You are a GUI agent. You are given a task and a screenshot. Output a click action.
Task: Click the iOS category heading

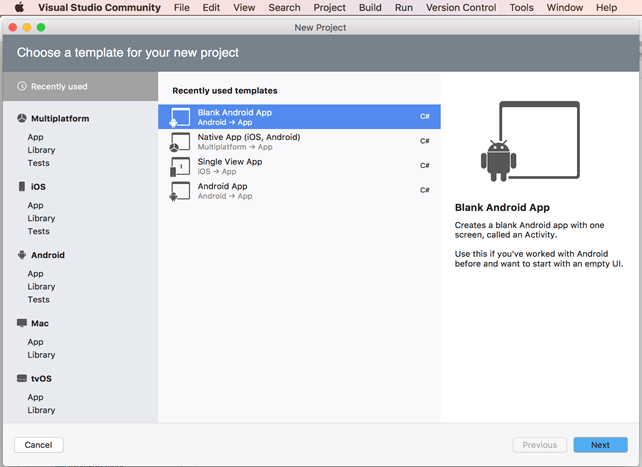point(38,187)
